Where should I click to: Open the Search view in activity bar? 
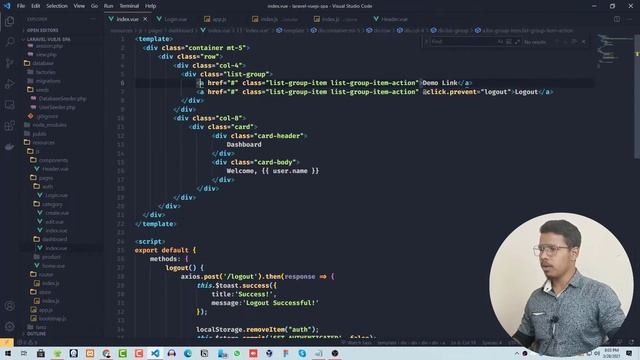coord(9,42)
